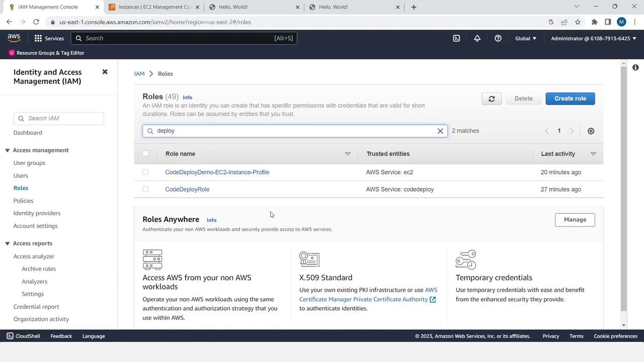Viewport: 644px width, 362px height.
Task: Click the Create role button
Action: coord(570,99)
